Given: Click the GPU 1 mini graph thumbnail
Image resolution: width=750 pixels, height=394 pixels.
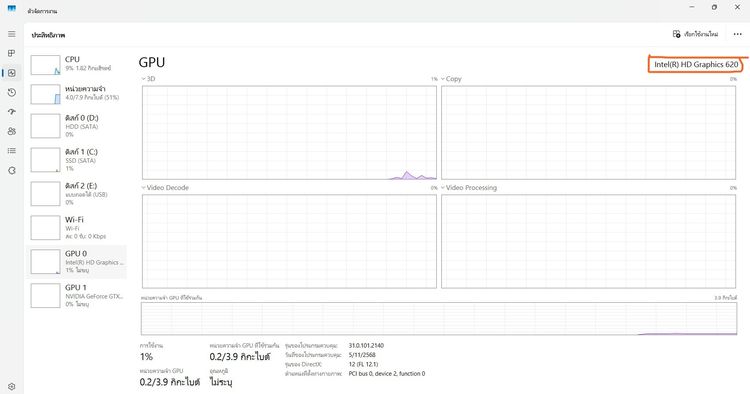Looking at the screenshot, I should (45, 296).
